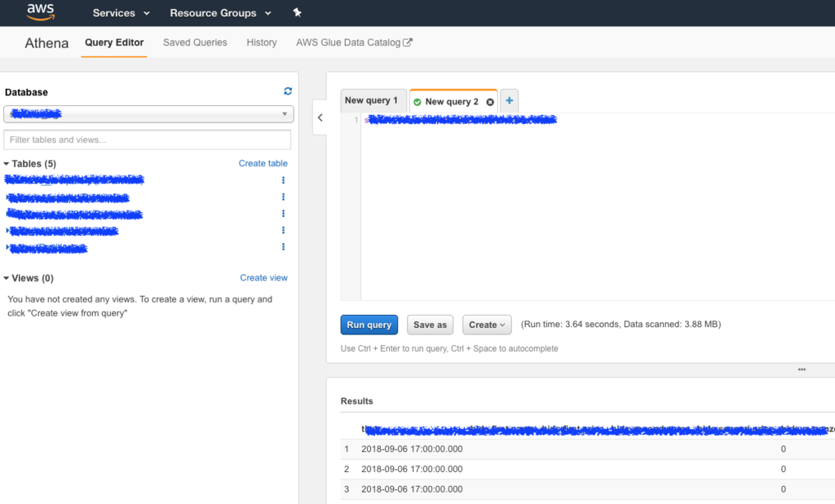
Task: Open the Resource Groups menu
Action: pyautogui.click(x=220, y=13)
